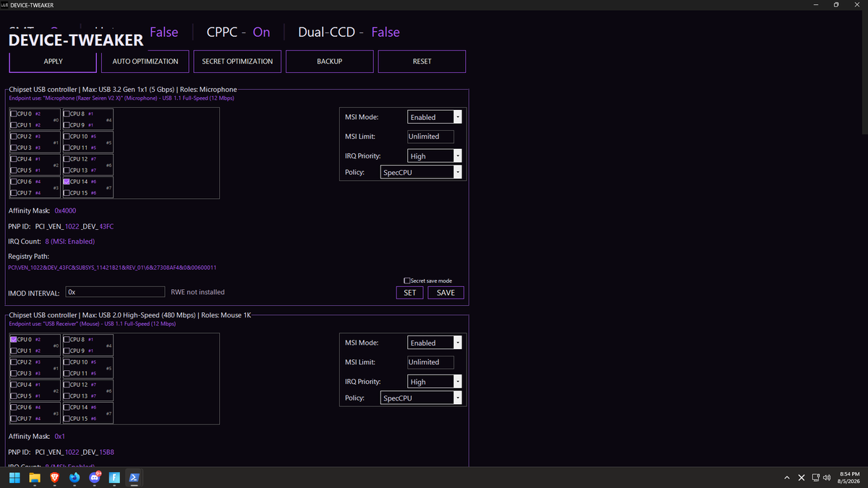Check CPU 13 in the Mouse 1K controller panel
Screen dimensions: 868x488
click(x=67, y=396)
